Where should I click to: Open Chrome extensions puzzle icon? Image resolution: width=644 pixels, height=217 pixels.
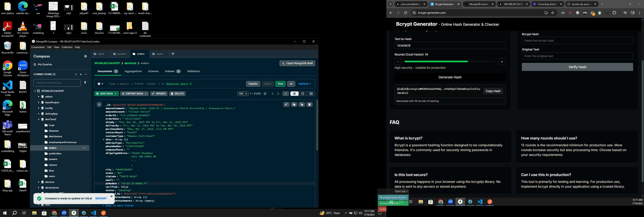point(614,13)
